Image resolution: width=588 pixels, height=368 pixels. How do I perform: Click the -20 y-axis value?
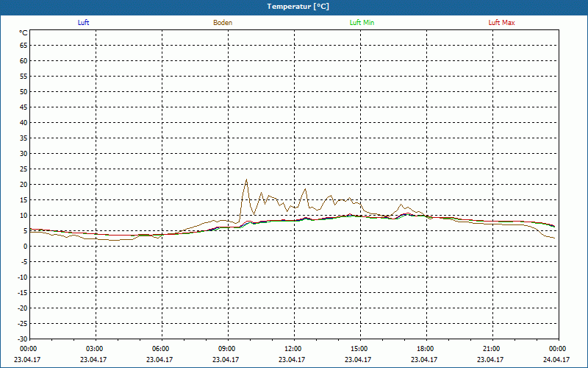[x=23, y=308]
